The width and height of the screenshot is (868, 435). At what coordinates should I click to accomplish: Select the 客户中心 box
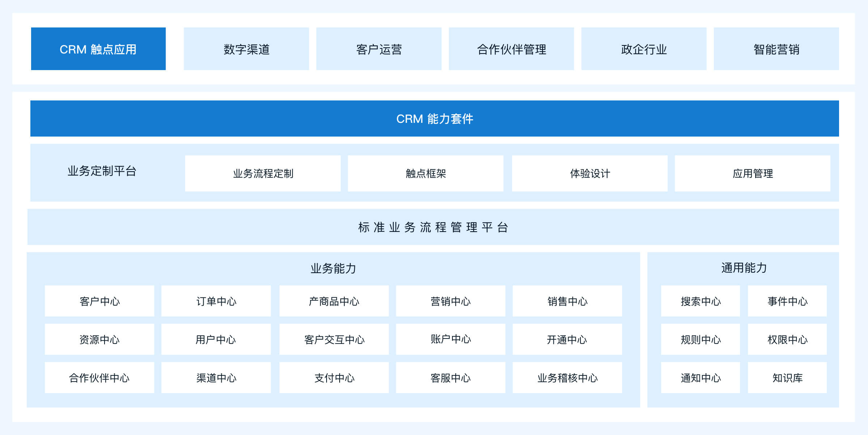point(99,301)
